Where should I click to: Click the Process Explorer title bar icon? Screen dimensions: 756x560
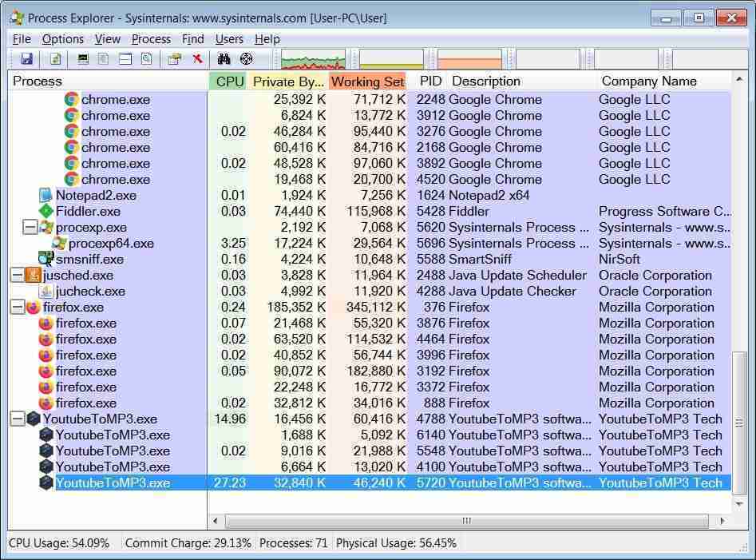(17, 18)
